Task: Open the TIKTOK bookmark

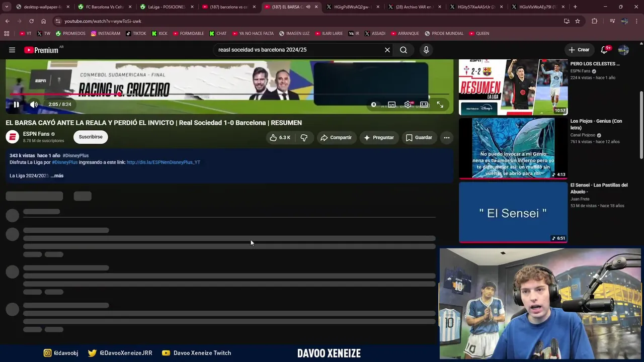Action: [136, 34]
